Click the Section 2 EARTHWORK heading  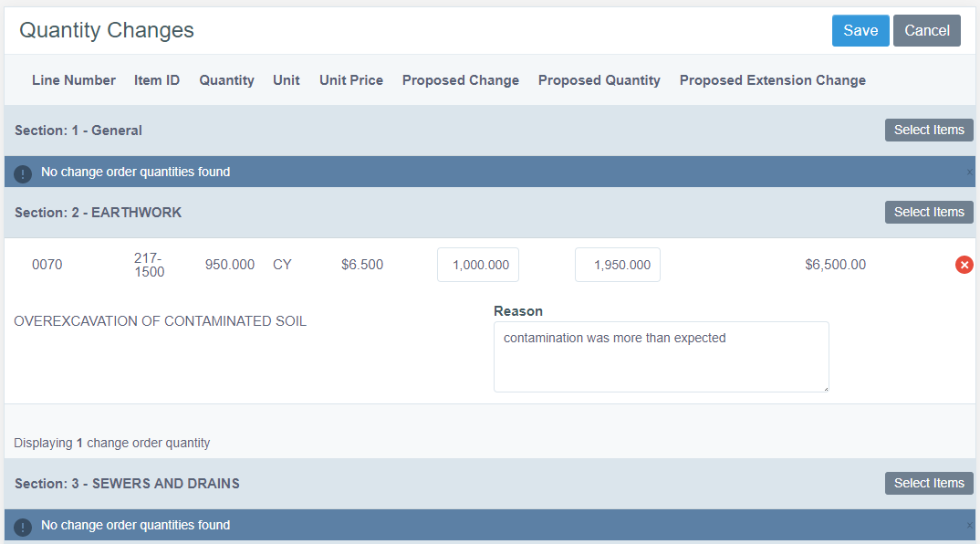point(99,212)
